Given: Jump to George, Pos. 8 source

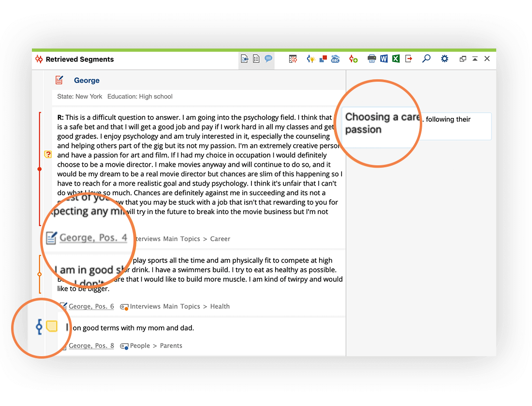Looking at the screenshot, I should point(91,346).
